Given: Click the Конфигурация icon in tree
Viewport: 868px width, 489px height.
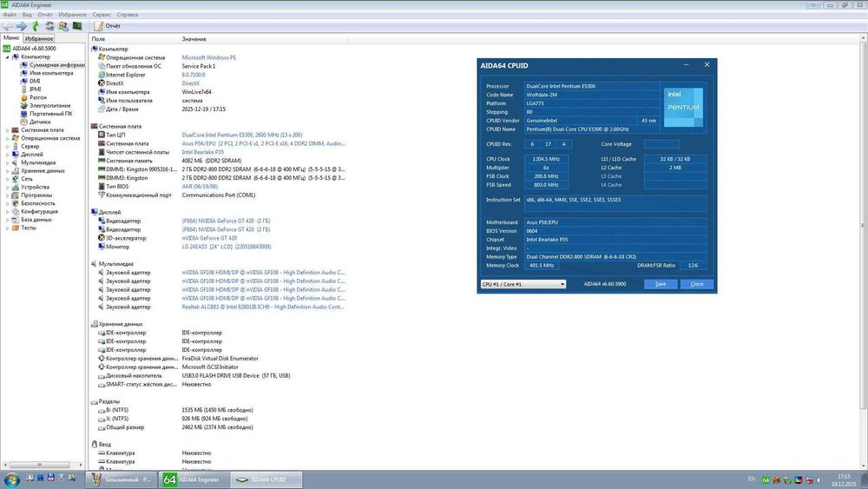Looking at the screenshot, I should pyautogui.click(x=16, y=211).
